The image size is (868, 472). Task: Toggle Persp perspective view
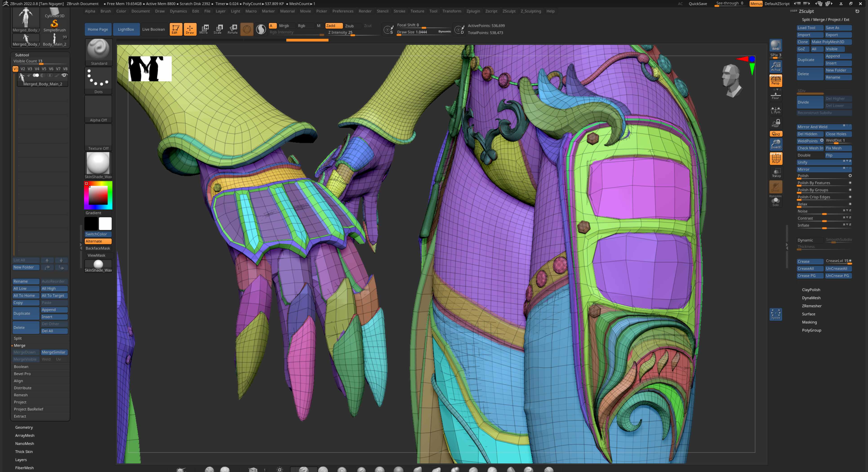click(x=775, y=81)
